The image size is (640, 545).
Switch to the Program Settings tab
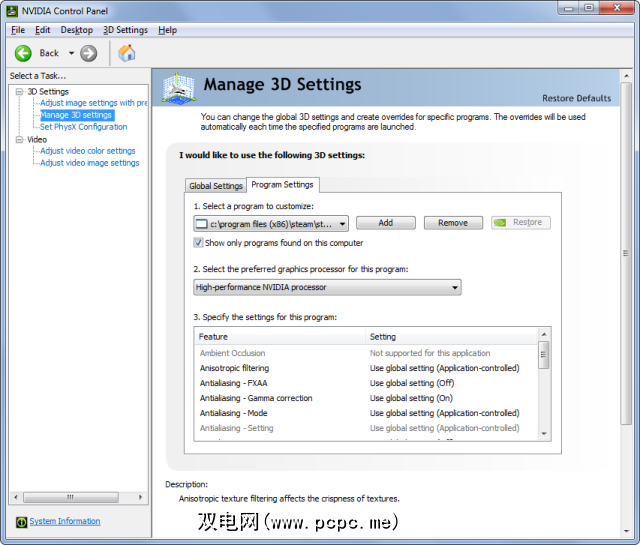click(282, 185)
